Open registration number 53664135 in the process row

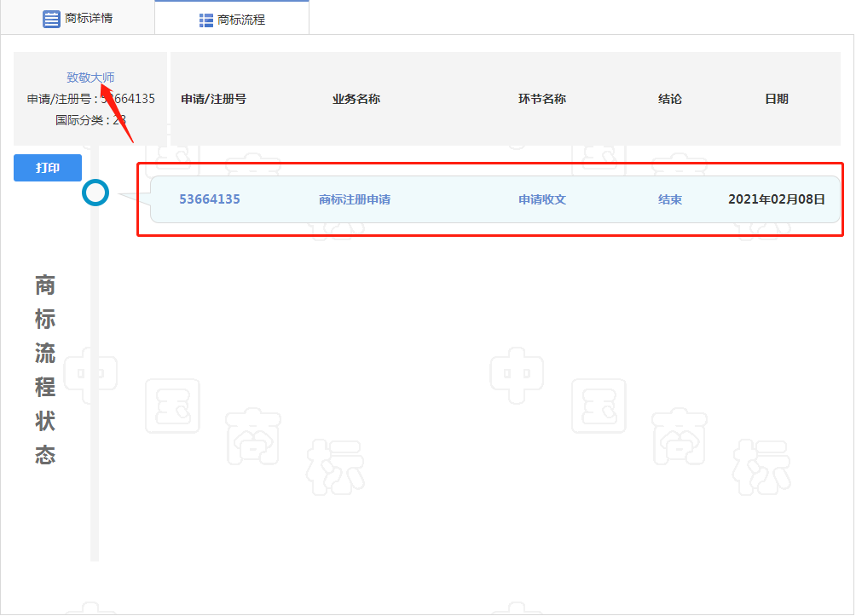point(210,199)
